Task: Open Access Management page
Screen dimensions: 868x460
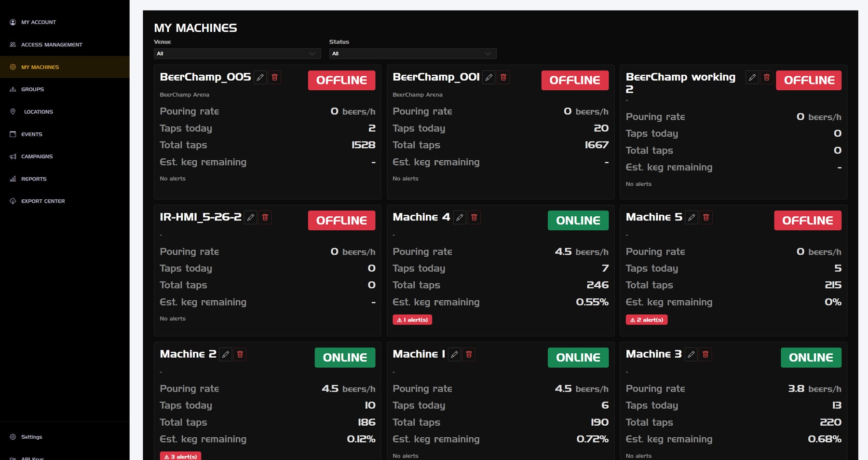Action: 65,44
